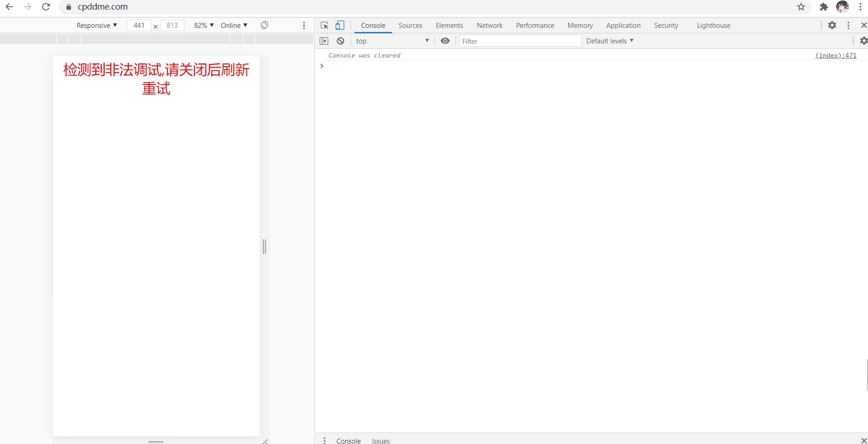Open the Sources tab

410,26
